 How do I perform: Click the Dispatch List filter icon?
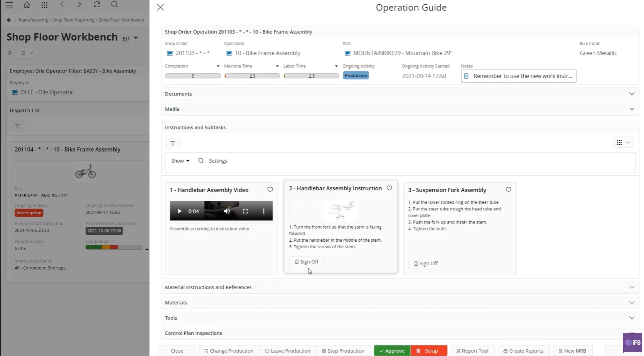point(17,126)
